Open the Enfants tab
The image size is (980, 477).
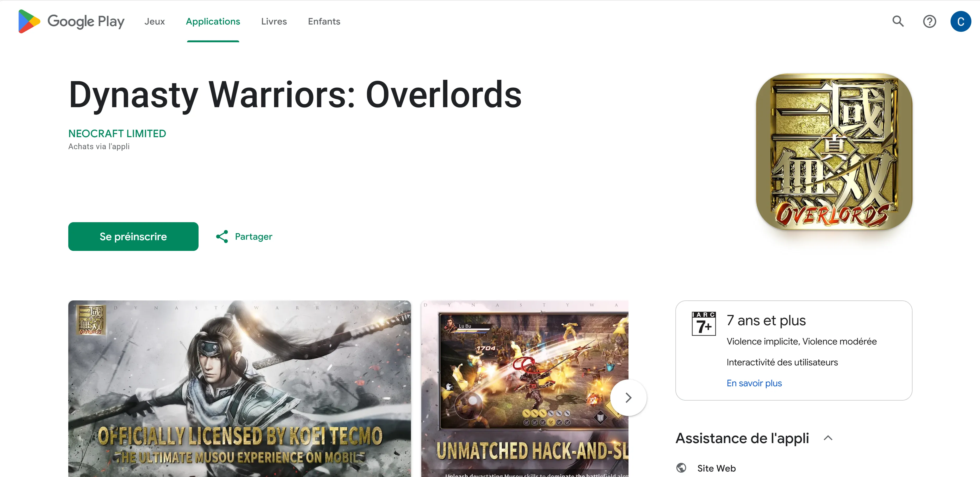click(x=324, y=21)
